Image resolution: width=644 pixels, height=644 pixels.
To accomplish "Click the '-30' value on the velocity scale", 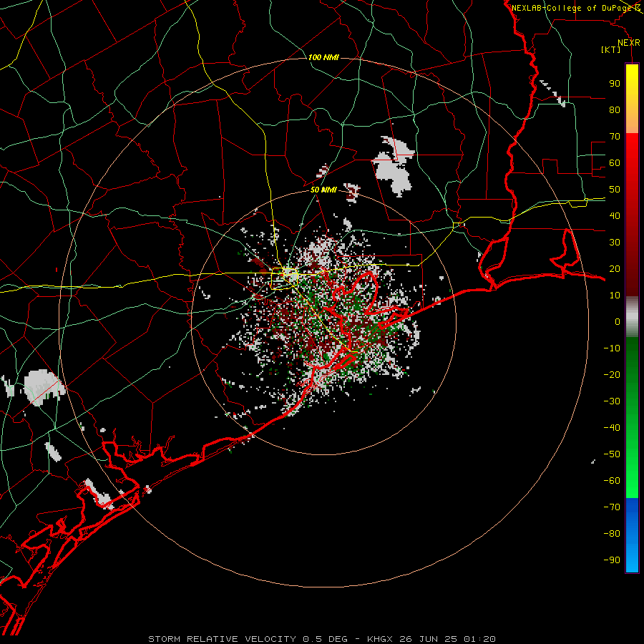I will [x=612, y=401].
